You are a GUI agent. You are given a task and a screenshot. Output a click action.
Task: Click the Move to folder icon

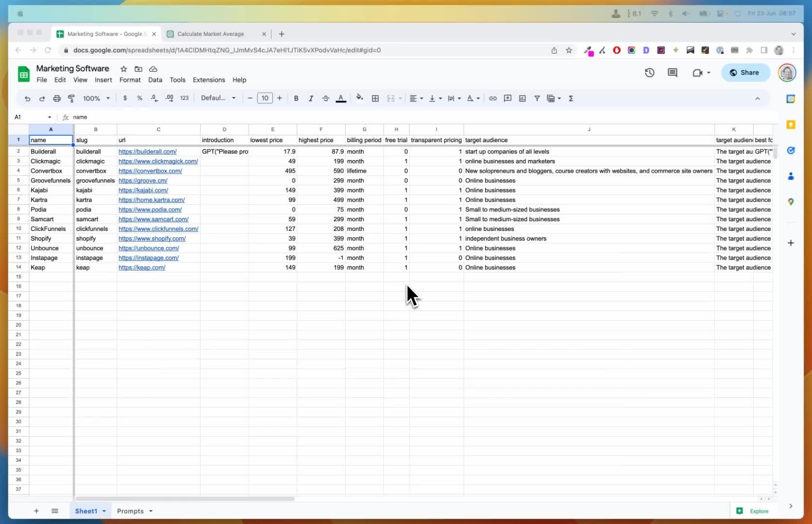[138, 69]
